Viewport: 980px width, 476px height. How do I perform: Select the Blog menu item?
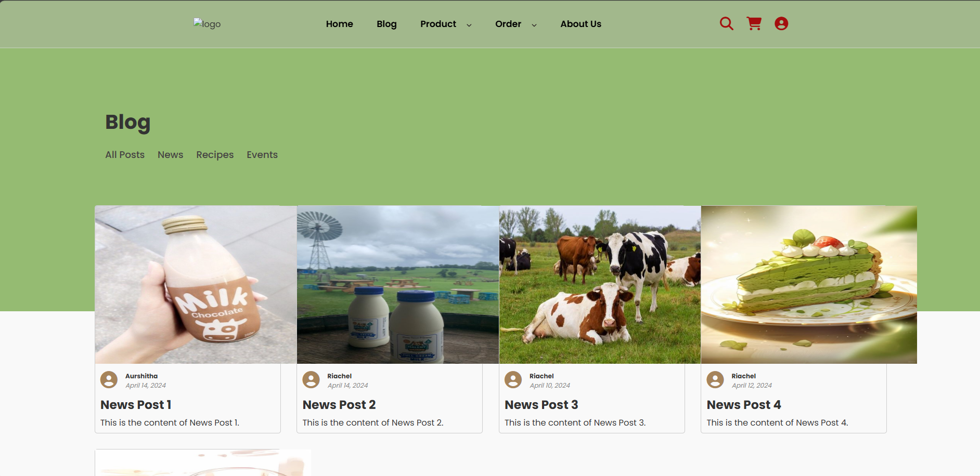tap(386, 24)
